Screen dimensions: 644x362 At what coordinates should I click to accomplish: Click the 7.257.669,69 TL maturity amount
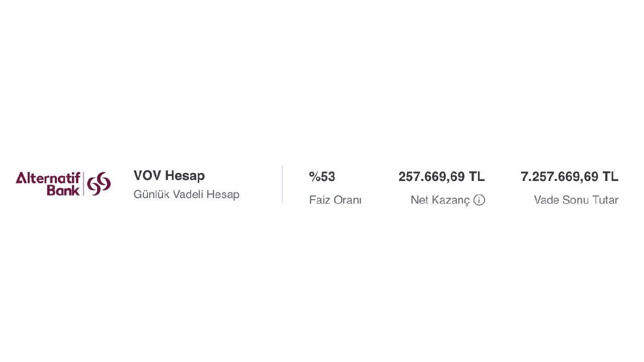[x=570, y=177]
